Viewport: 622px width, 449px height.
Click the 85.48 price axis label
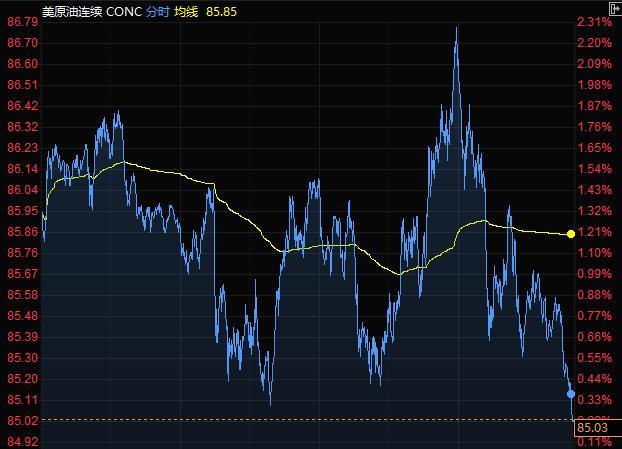click(x=22, y=316)
